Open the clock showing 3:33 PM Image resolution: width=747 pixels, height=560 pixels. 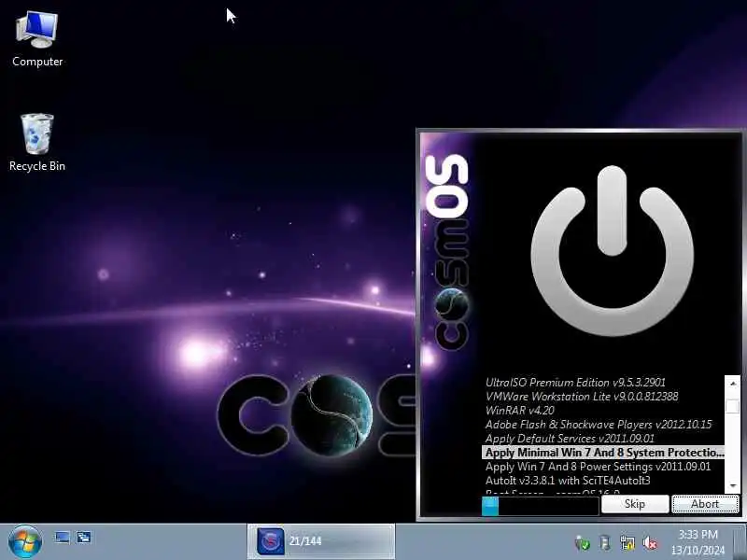click(698, 542)
